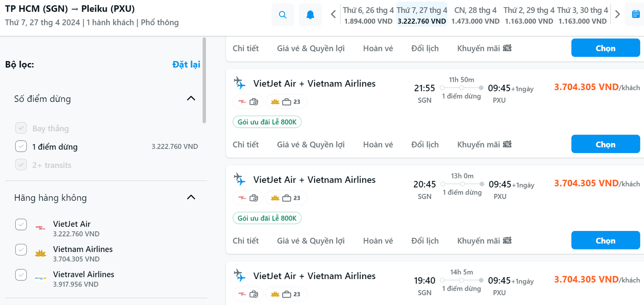Screen dimensions: 644x305
Task: Click the VietJet Air logo in the filter list
Action: [x=40, y=228]
